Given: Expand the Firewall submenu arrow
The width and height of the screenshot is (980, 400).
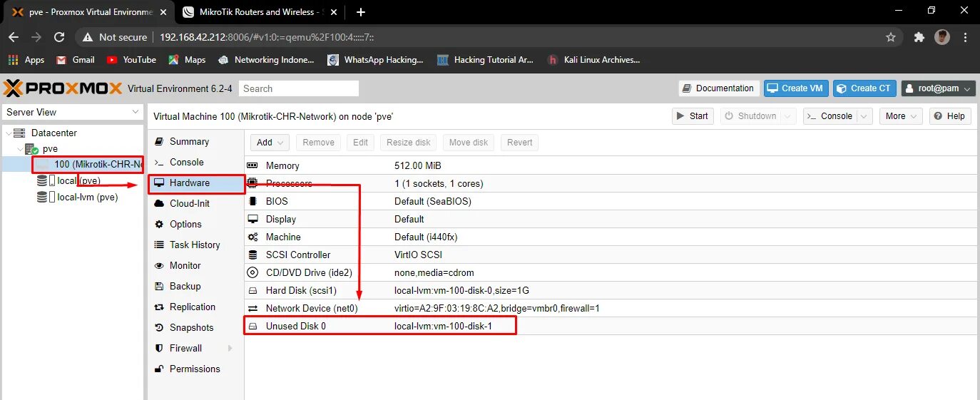Looking at the screenshot, I should (x=230, y=349).
